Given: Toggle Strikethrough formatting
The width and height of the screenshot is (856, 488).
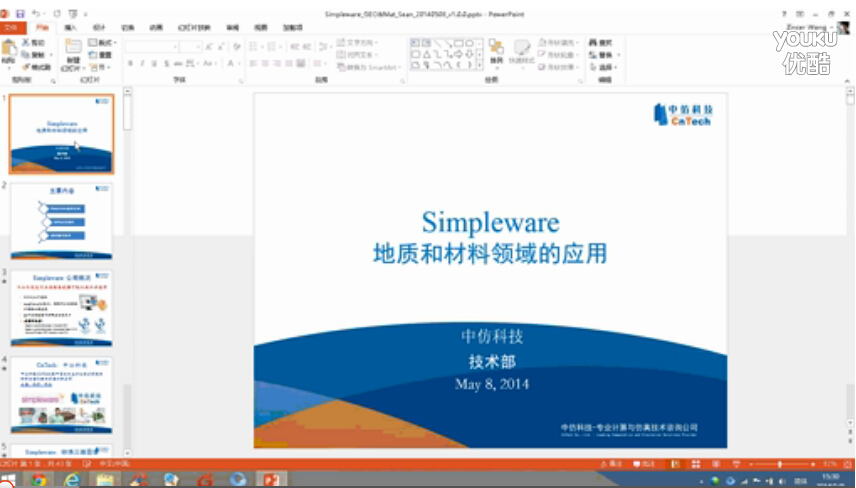Looking at the screenshot, I should coord(179,64).
